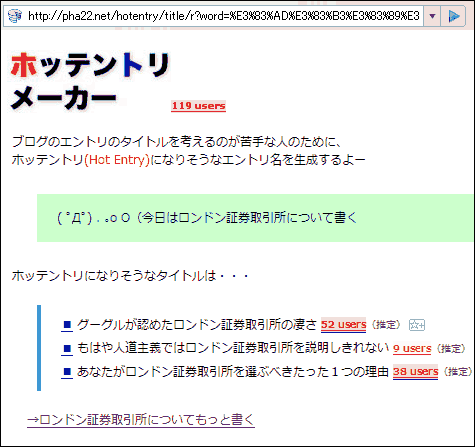Click the site favicon in address bar
The image size is (475, 447).
(x=15, y=16)
